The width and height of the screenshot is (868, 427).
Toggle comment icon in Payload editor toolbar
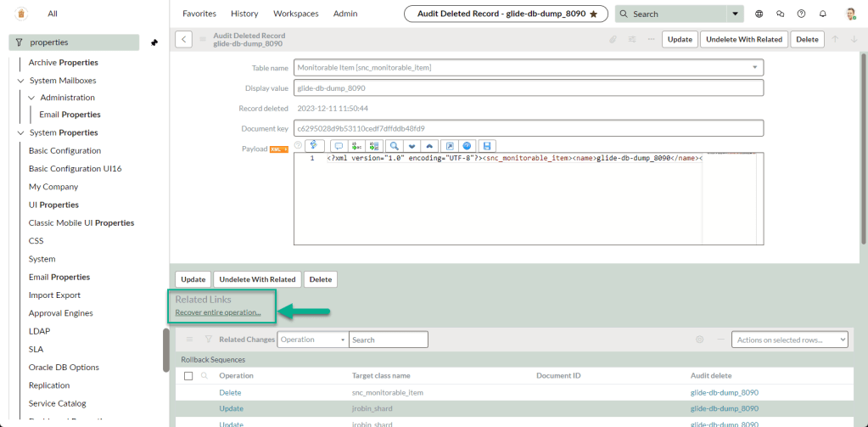[338, 146]
